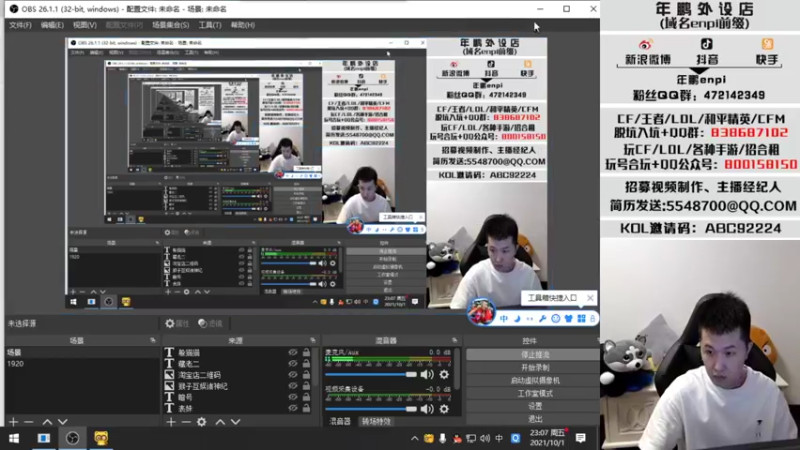This screenshot has height=450, width=800.
Task: Toggle visibility eye of 暗号 source
Action: [293, 397]
